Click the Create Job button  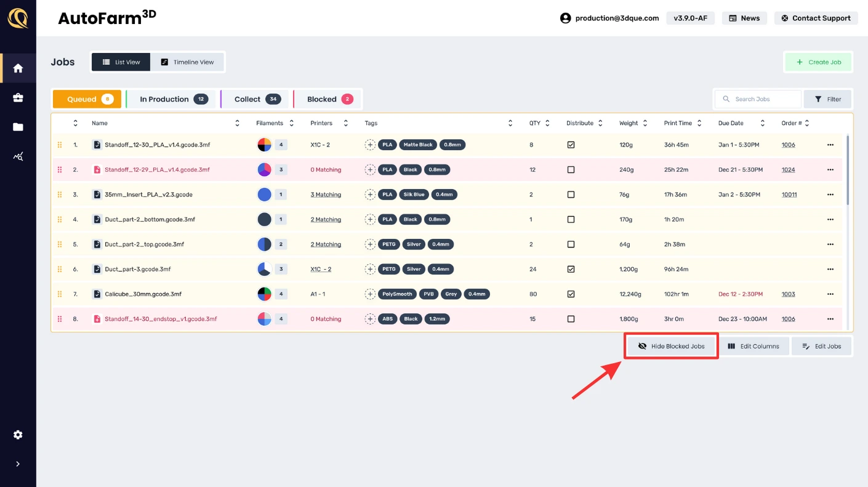[x=818, y=62]
